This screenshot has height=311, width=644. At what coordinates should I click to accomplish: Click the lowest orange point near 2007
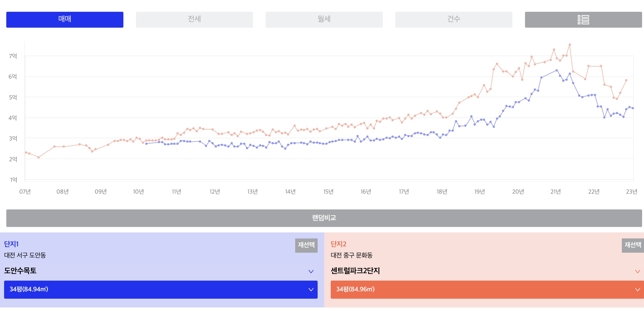(39, 157)
